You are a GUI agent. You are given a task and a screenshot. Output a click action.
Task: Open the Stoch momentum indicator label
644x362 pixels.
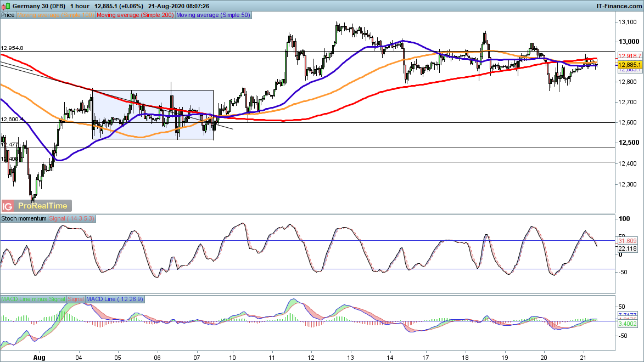click(x=24, y=218)
